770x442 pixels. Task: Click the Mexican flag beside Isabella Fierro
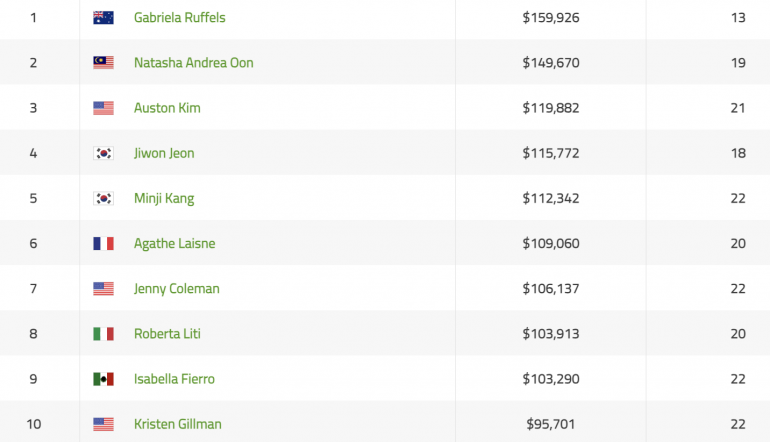coord(103,379)
